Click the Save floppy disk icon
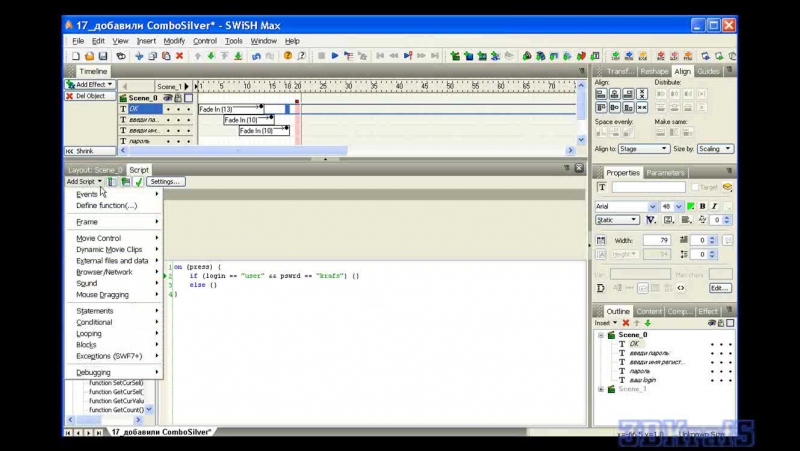This screenshot has width=800, height=451. click(103, 56)
